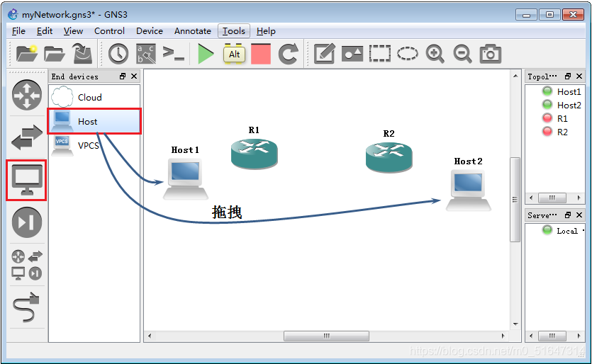Image resolution: width=592 pixels, height=364 pixels.
Task: Select the Add a note tool
Action: (x=324, y=54)
